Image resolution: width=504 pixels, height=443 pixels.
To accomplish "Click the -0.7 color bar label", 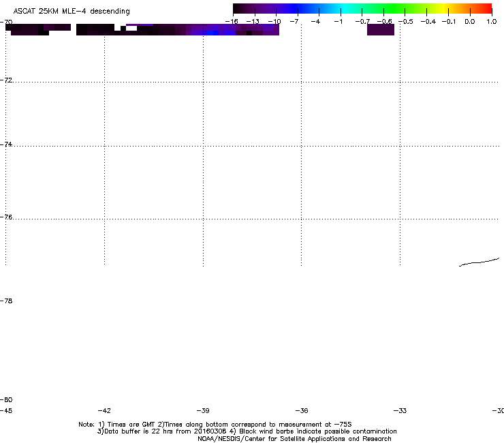I will [362, 22].
